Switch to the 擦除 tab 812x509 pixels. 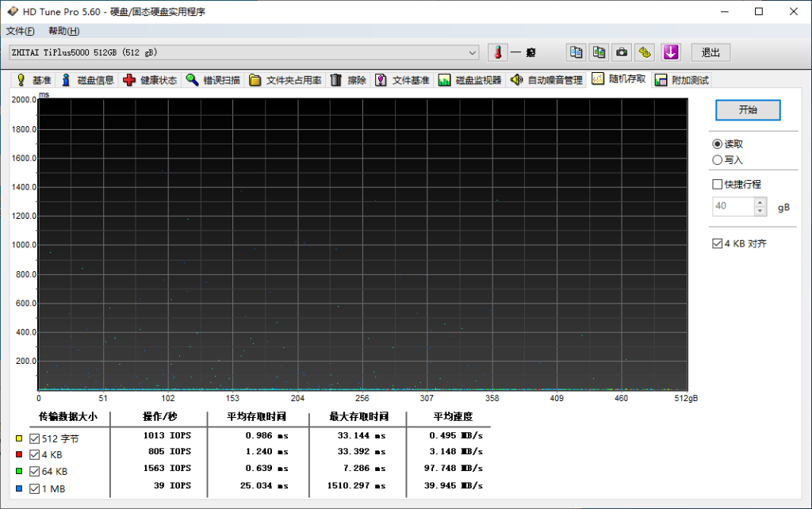pyautogui.click(x=349, y=80)
